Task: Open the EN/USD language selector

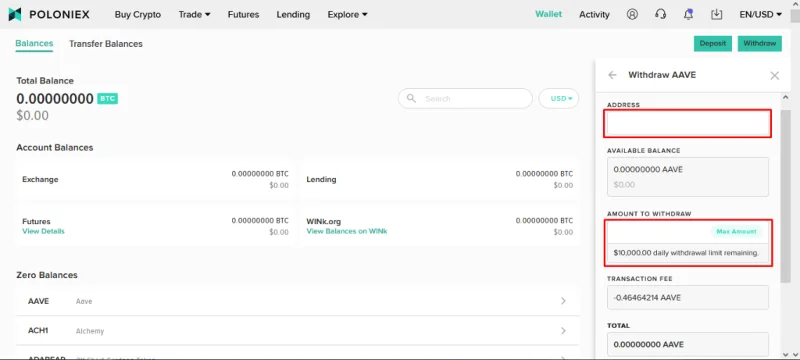Action: (x=761, y=14)
